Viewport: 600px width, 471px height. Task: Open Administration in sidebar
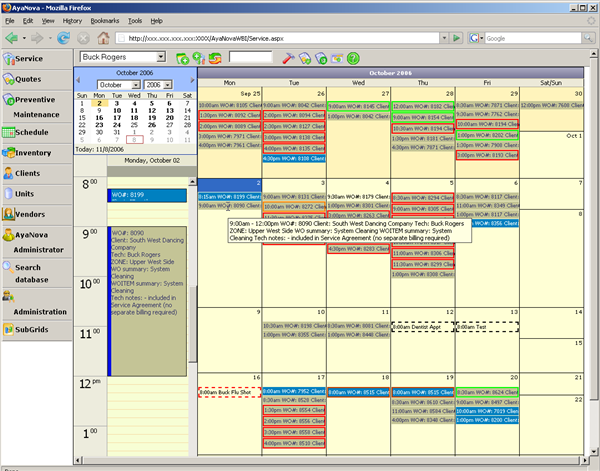37,304
